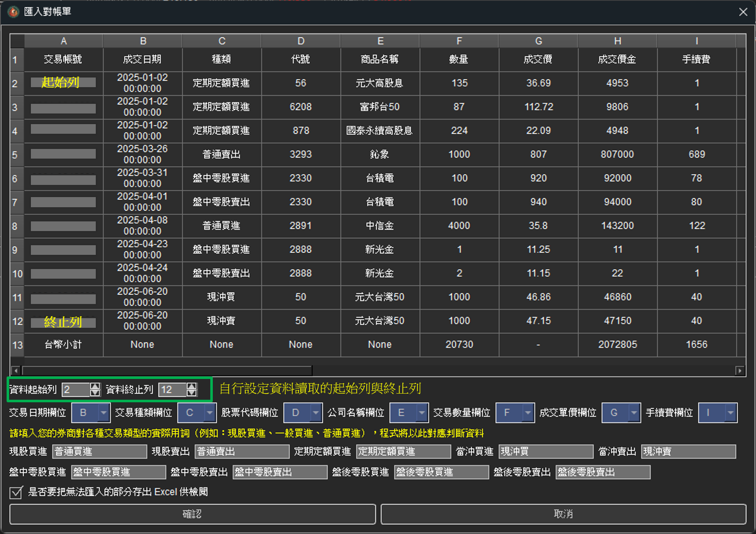Click the 現股買進 term field
The width and height of the screenshot is (756, 534).
(99, 451)
